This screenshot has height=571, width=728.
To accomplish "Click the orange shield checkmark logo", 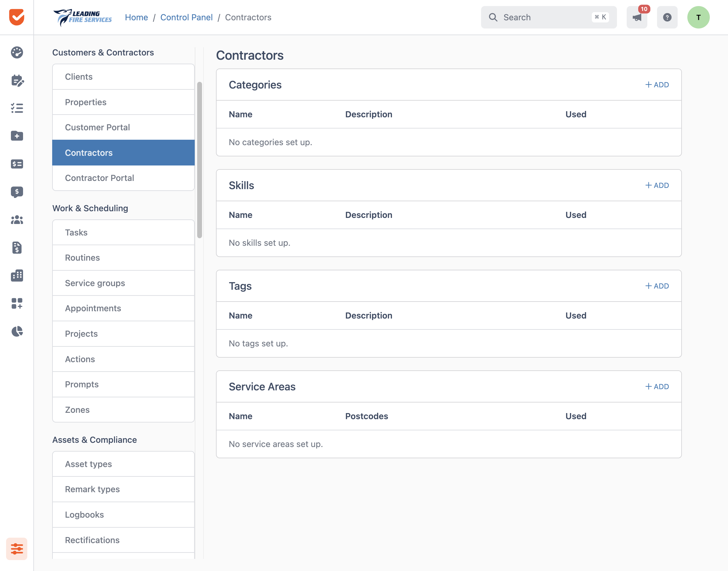I will tap(17, 17).
